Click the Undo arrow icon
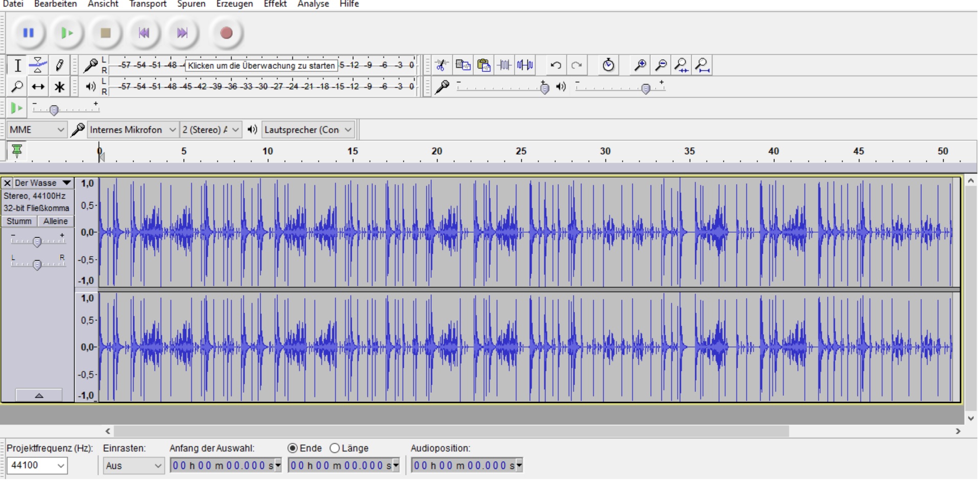 click(x=556, y=65)
